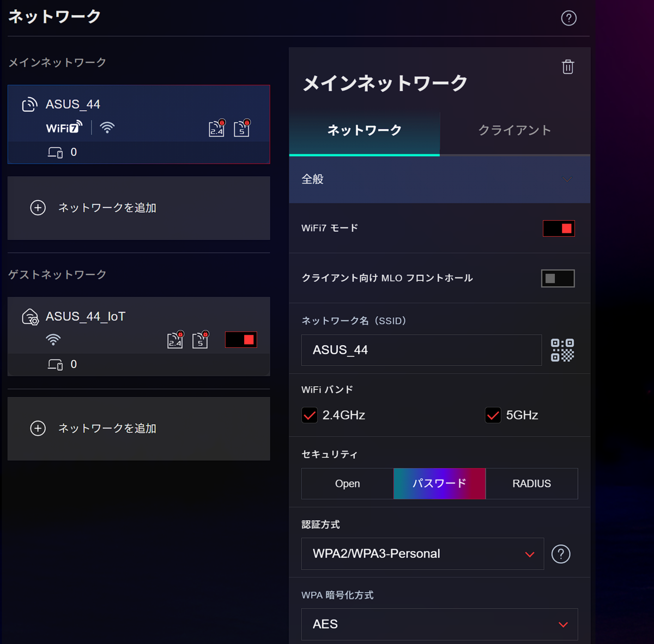Select パスワード security option
This screenshot has width=654, height=644.
(440, 484)
